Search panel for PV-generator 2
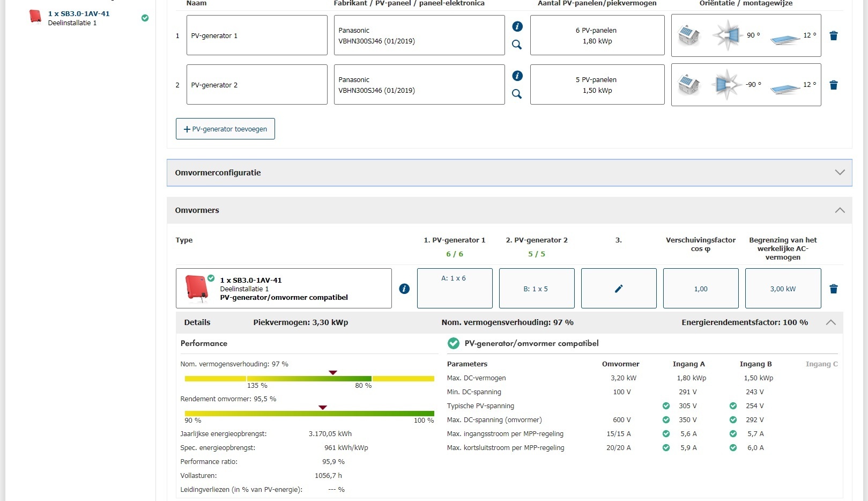Viewport: 868px width, 501px height. [x=517, y=94]
